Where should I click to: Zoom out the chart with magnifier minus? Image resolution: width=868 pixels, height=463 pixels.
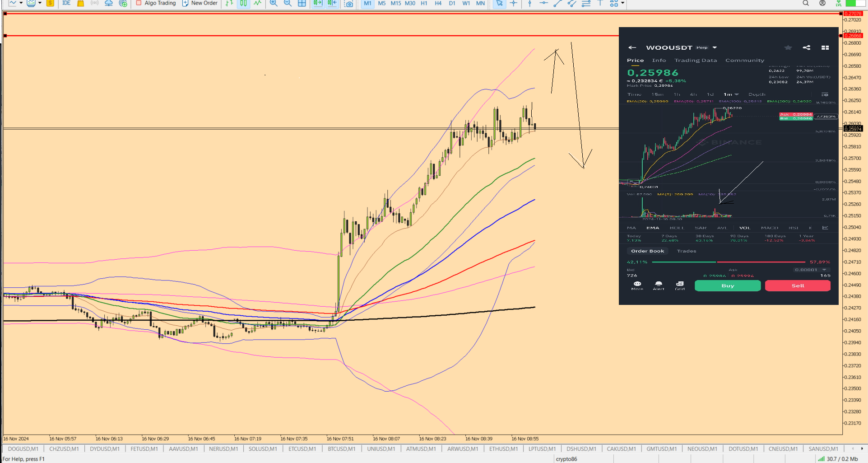tap(288, 3)
